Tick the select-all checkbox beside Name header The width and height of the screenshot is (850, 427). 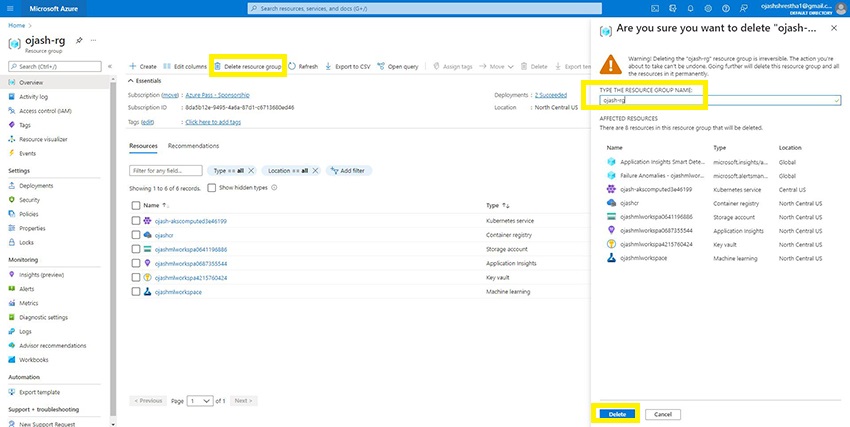pos(136,205)
